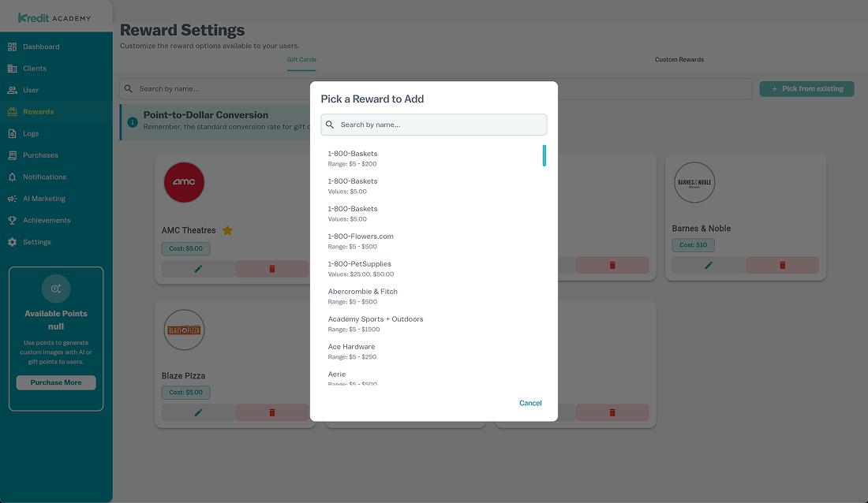The width and height of the screenshot is (868, 503).
Task: Click the AMC Theatres favorite star
Action: [227, 230]
